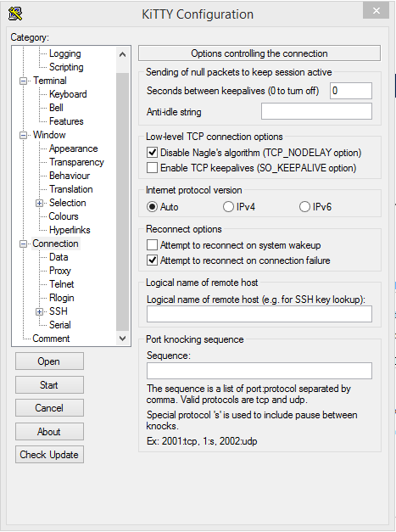The height and width of the screenshot is (532, 396).
Task: Click the Check Update button
Action: (x=49, y=455)
